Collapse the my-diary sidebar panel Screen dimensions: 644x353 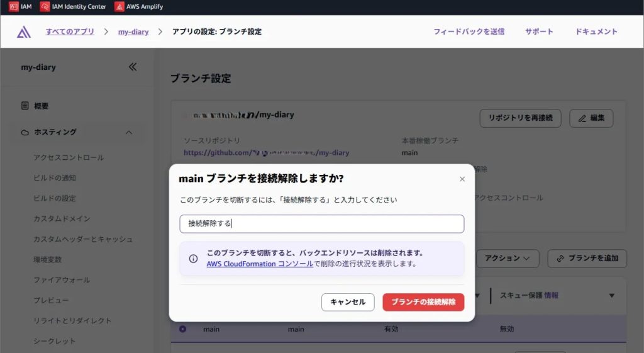click(x=133, y=67)
